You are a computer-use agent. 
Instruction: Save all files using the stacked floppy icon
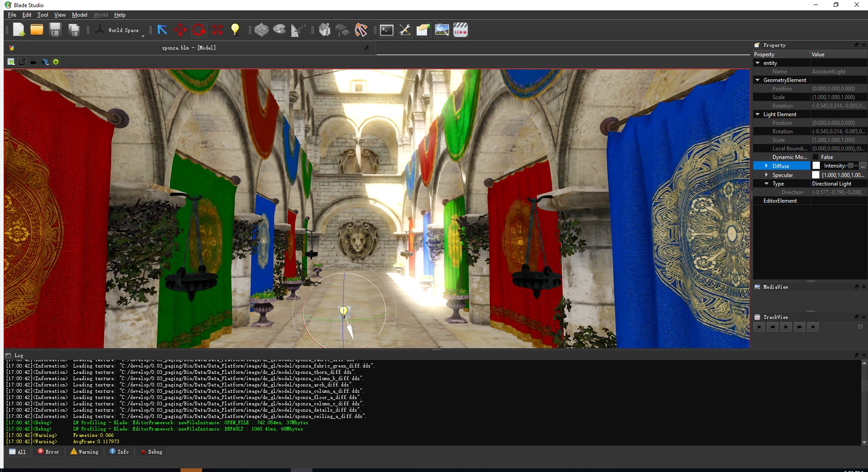74,30
